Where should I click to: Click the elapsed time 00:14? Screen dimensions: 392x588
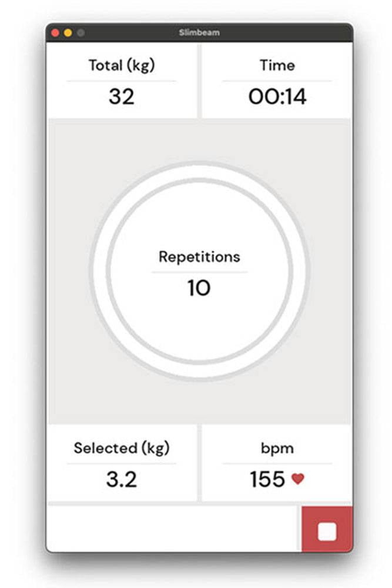tap(277, 96)
